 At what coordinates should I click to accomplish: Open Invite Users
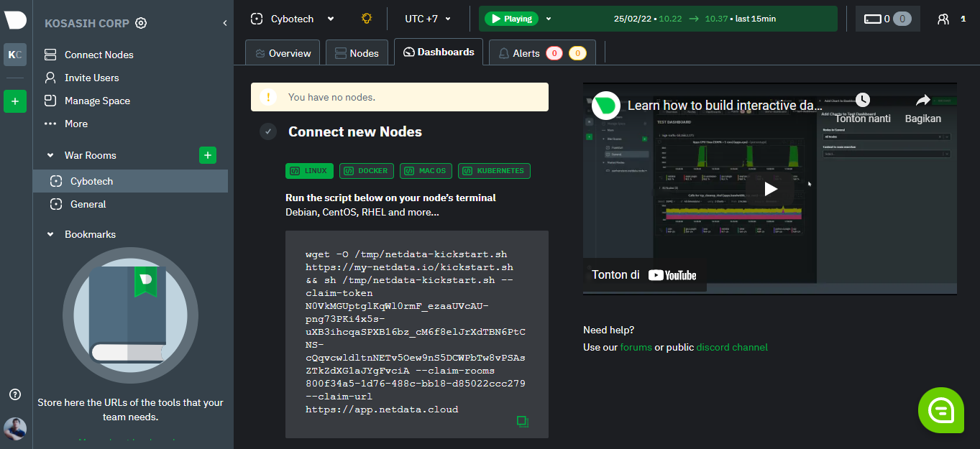(x=91, y=78)
